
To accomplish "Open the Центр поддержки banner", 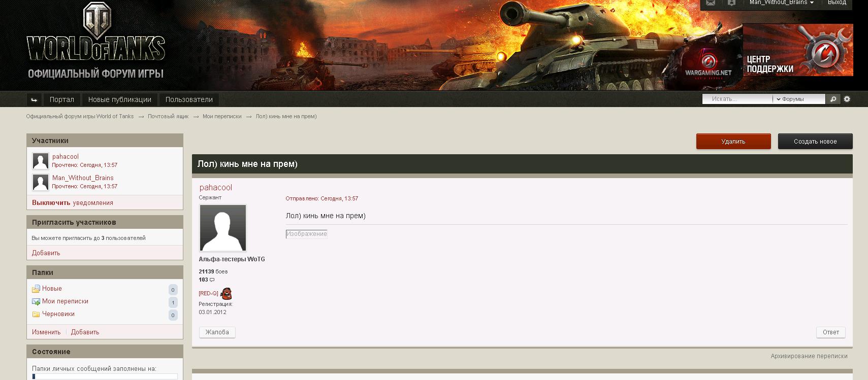I will click(x=798, y=50).
